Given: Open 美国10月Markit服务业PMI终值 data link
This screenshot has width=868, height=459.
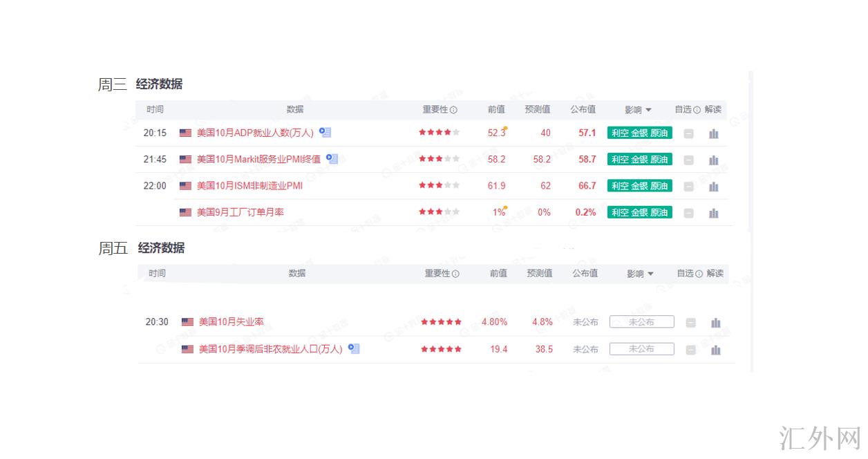Looking at the screenshot, I should point(258,159).
